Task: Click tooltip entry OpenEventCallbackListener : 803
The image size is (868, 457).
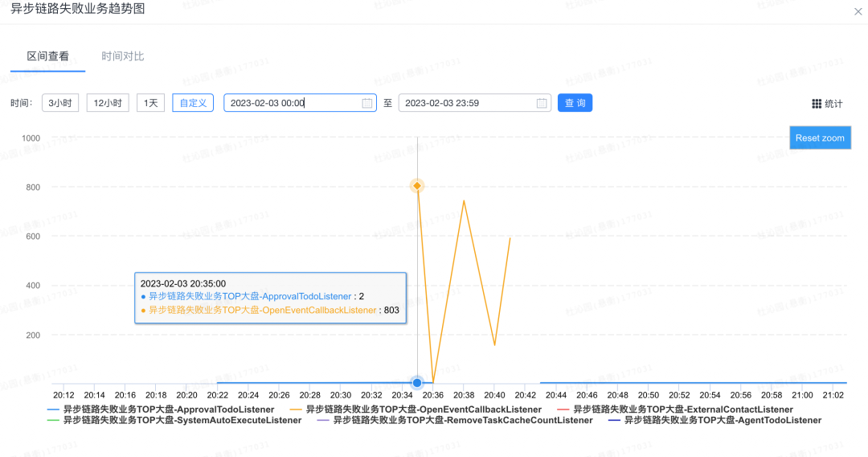Action: point(270,311)
